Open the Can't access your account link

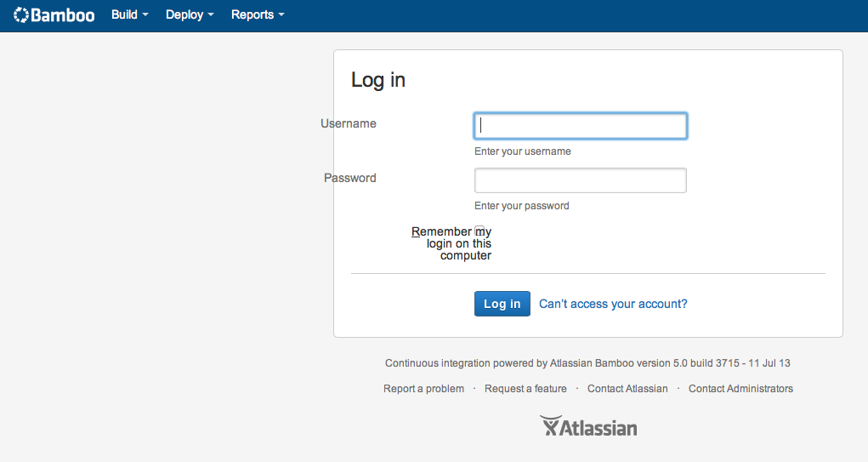pos(613,304)
